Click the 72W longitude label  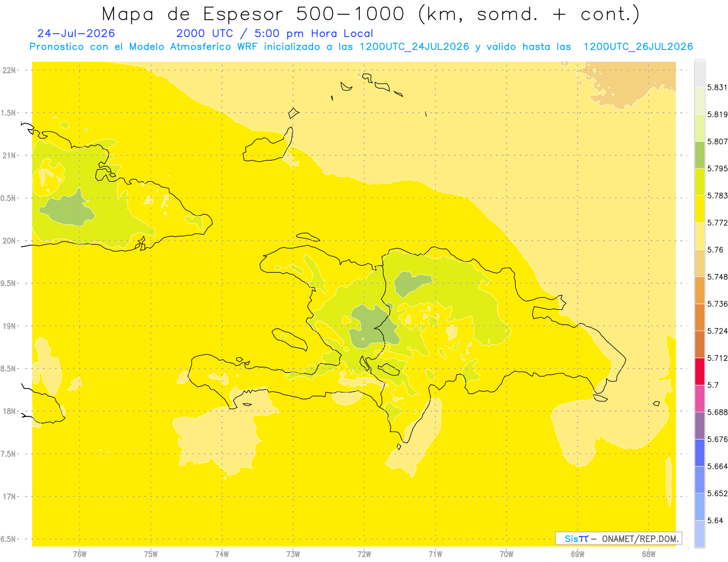pyautogui.click(x=364, y=554)
